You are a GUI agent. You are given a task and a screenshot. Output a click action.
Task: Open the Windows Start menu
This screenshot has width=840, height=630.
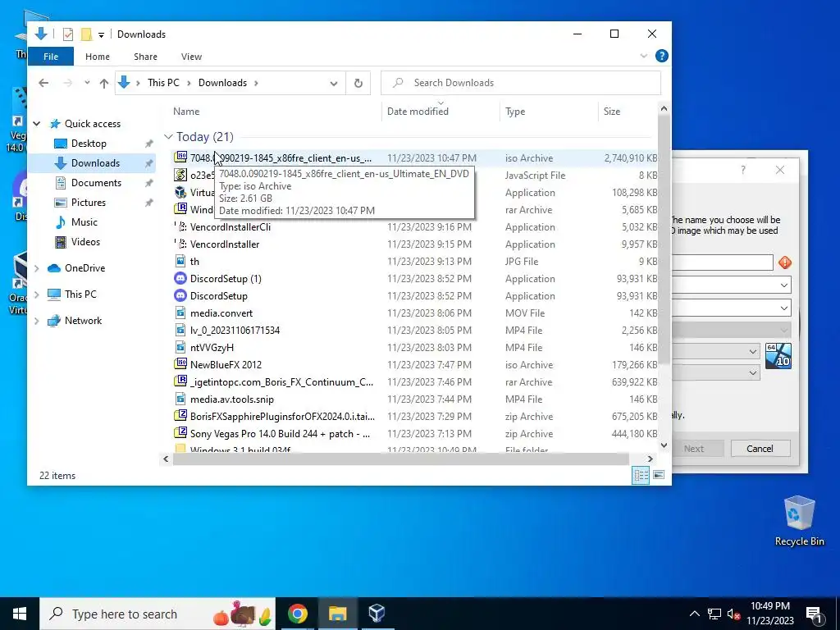(20, 614)
